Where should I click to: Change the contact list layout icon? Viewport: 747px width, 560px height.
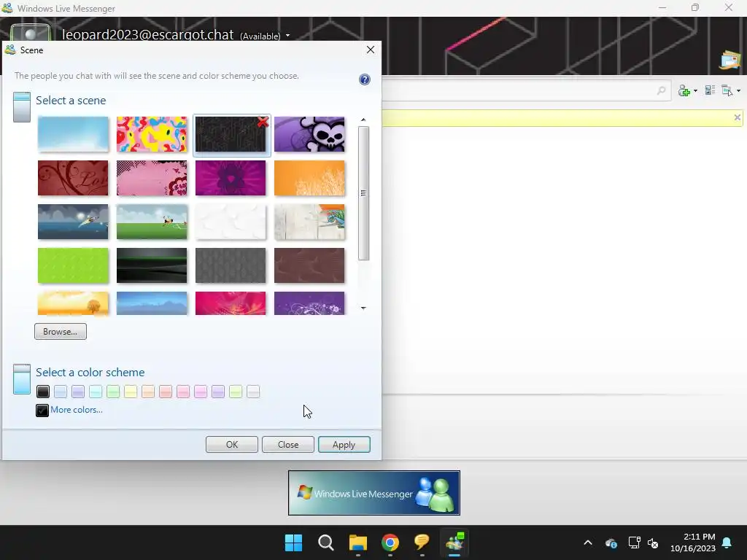coord(710,90)
